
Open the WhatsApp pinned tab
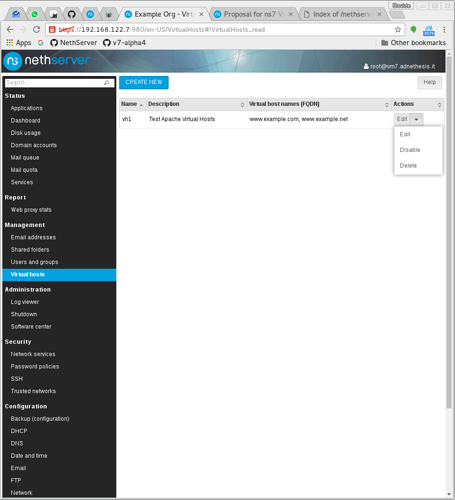(x=35, y=14)
